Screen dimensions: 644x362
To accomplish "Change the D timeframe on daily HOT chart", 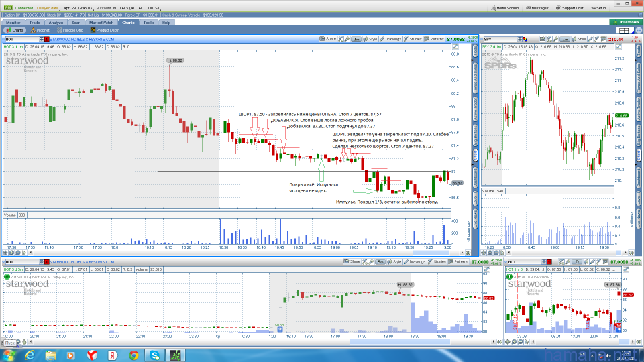I will [577, 262].
